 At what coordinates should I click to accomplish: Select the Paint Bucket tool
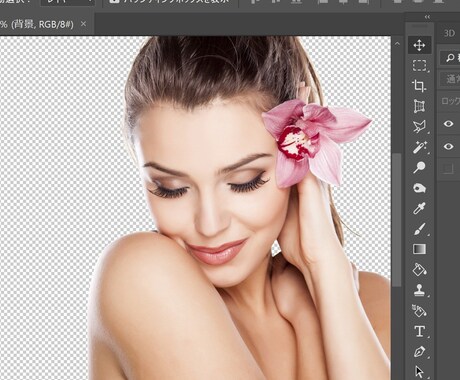point(419,269)
